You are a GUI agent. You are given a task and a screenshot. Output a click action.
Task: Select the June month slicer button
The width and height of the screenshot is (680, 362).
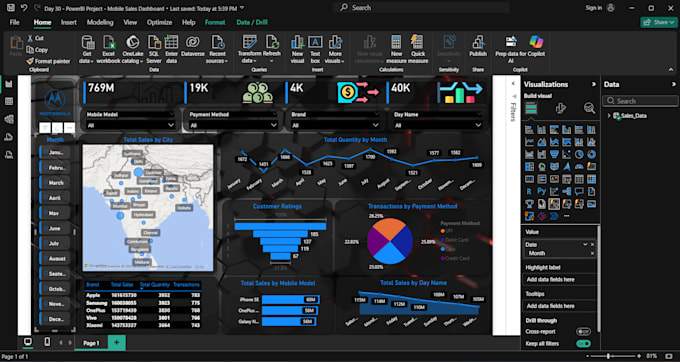[55, 228]
